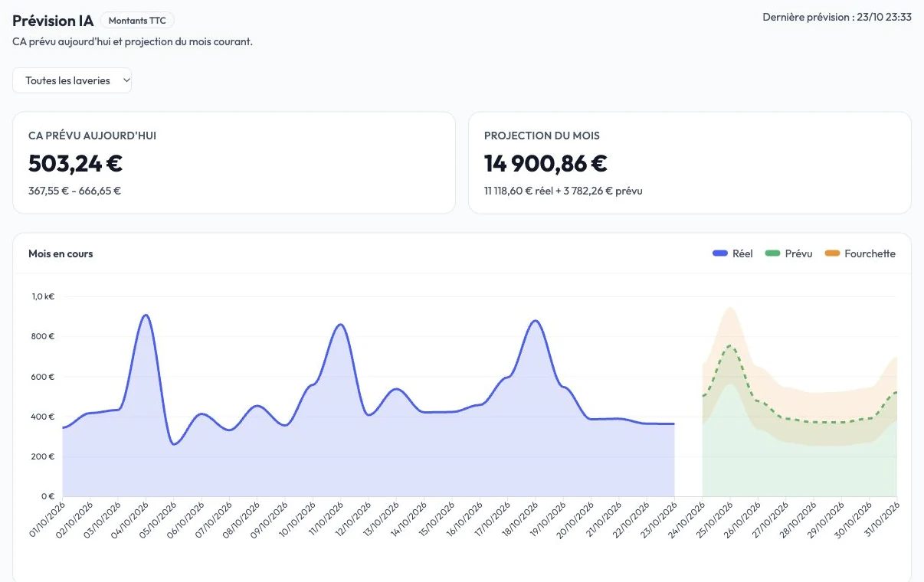The width and height of the screenshot is (924, 582).
Task: Click the "400 €" y-axis label
Action: pos(42,417)
